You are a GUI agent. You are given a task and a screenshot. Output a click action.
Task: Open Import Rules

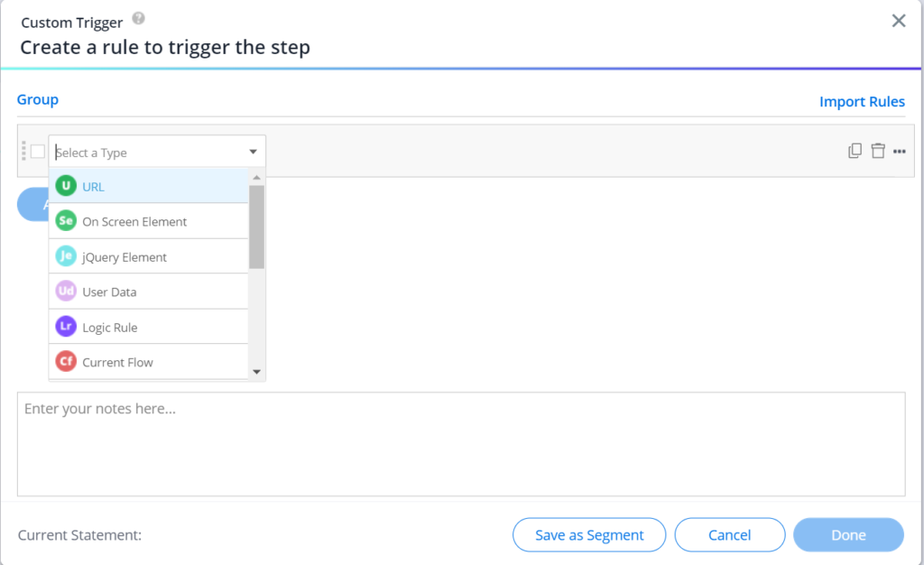pos(862,101)
